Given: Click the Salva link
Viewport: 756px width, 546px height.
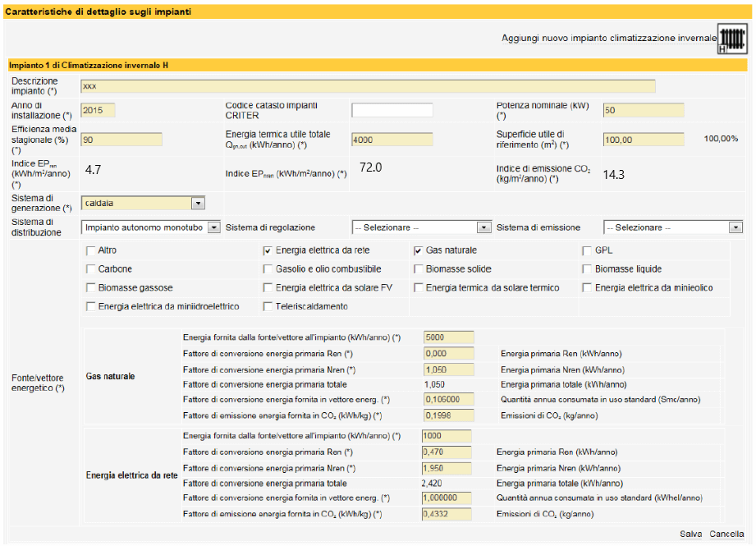Looking at the screenshot, I should tap(690, 534).
